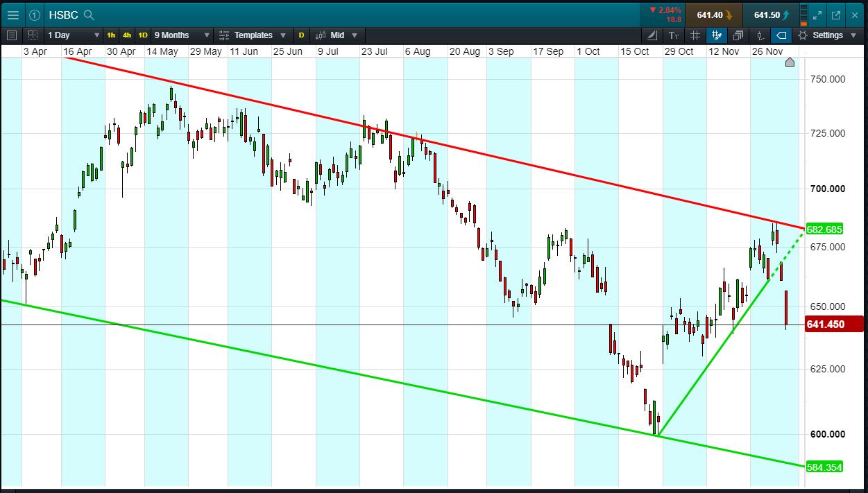Image resolution: width=868 pixels, height=493 pixels.
Task: Click the overlapping windows compare icon
Action: click(738, 35)
